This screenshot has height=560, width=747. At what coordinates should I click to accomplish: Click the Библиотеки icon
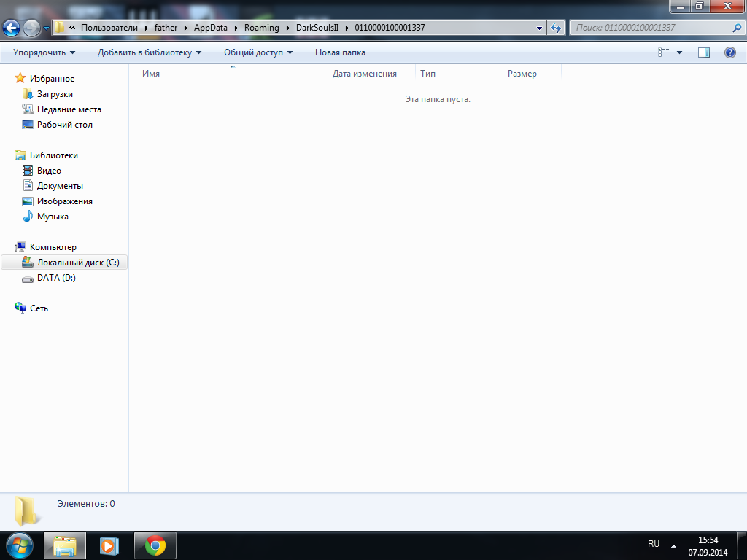point(20,155)
